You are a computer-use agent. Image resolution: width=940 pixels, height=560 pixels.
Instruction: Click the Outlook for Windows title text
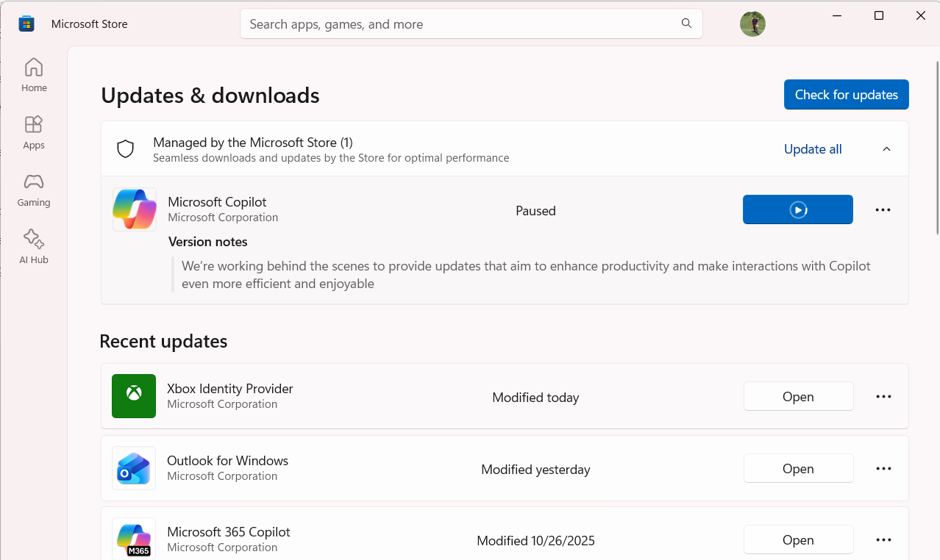tap(227, 461)
